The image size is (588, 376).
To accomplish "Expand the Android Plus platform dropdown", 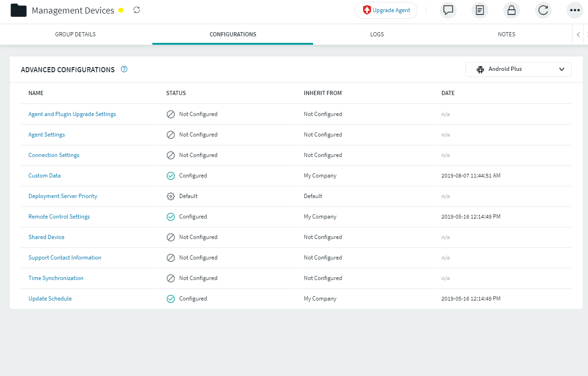I will 518,69.
